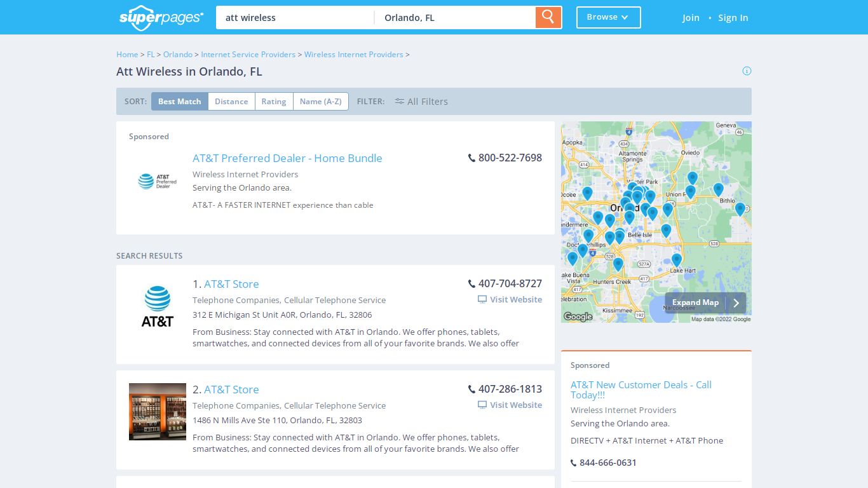Click phone icon next to 407-704-8727
The width and height of the screenshot is (868, 488).
471,284
